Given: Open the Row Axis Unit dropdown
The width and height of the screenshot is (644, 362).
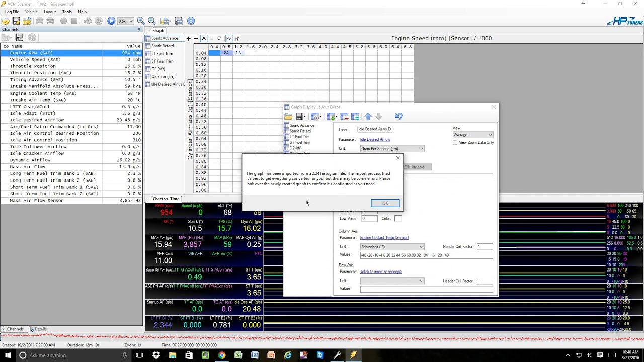Looking at the screenshot, I should [x=392, y=281].
